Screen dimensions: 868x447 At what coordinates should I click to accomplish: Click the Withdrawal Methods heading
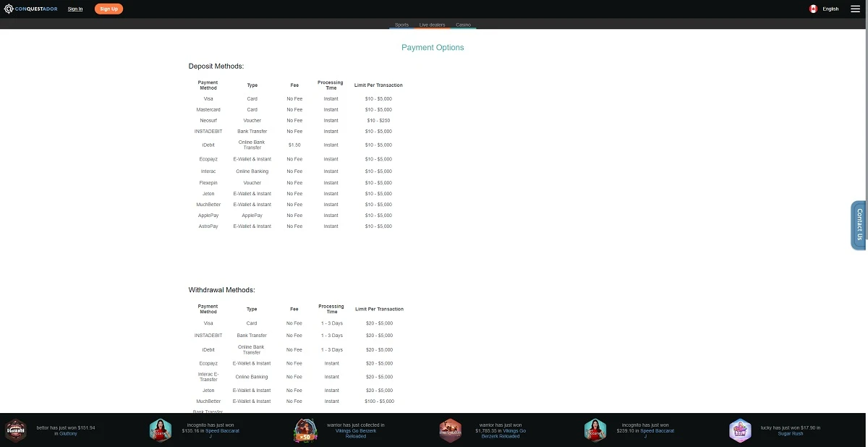(x=222, y=290)
